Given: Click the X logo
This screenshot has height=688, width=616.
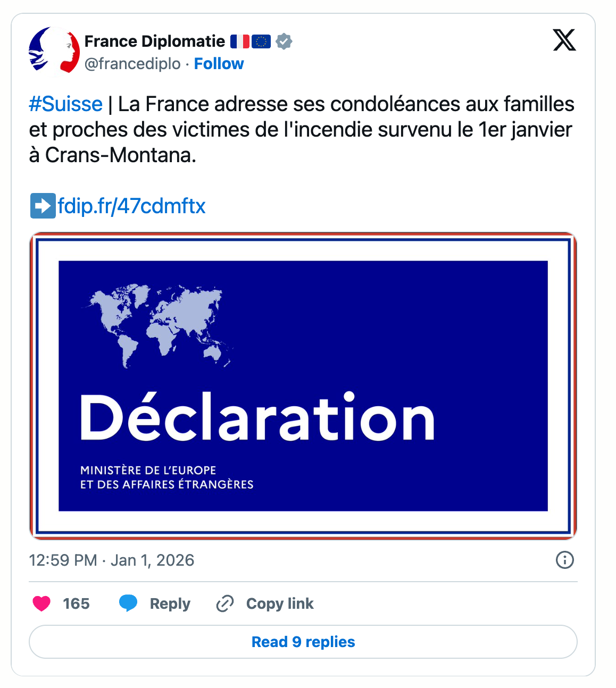Looking at the screenshot, I should click(564, 40).
